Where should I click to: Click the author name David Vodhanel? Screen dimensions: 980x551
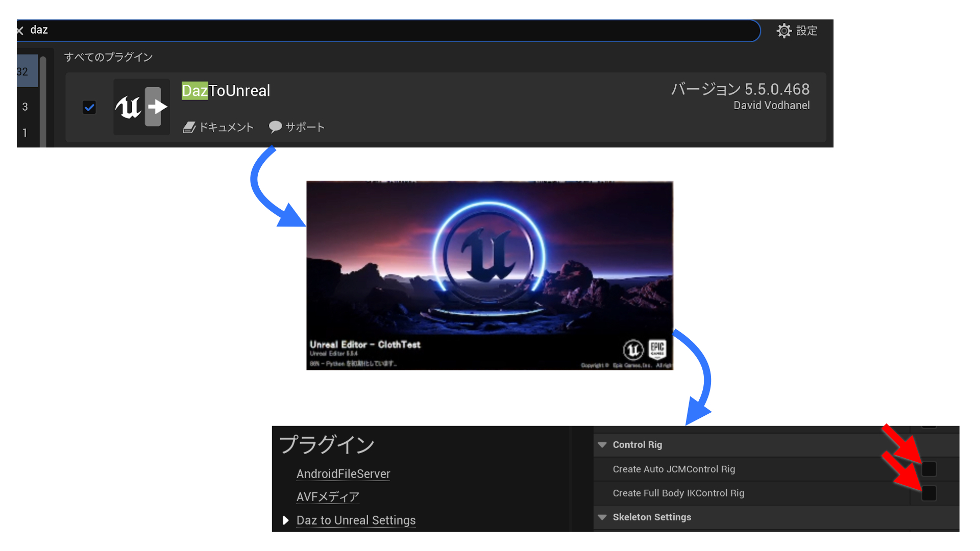pos(771,106)
